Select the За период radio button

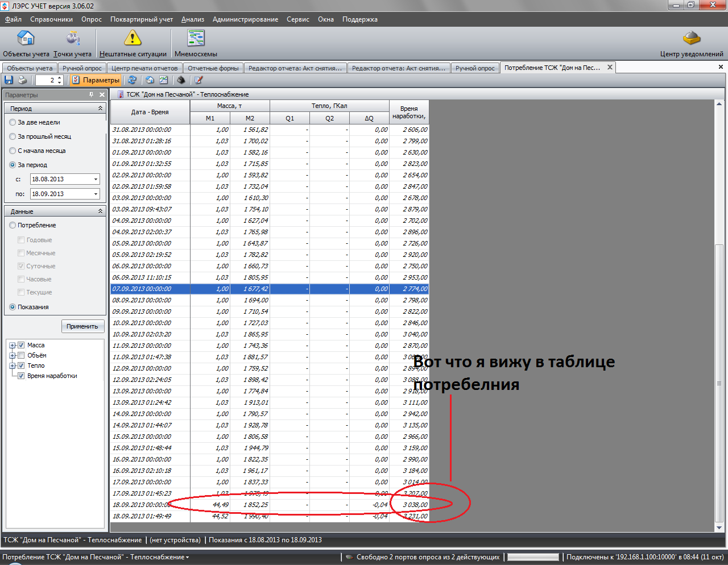point(13,165)
